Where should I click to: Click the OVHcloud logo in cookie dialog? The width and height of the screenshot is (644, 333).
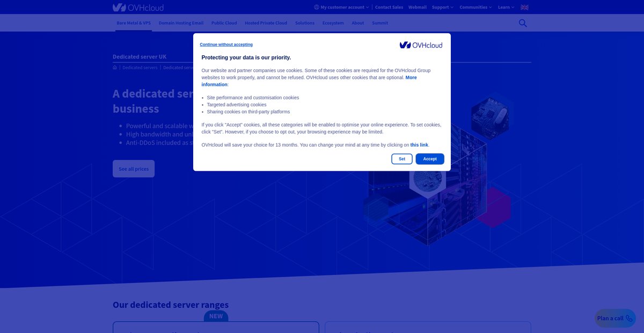pos(421,45)
